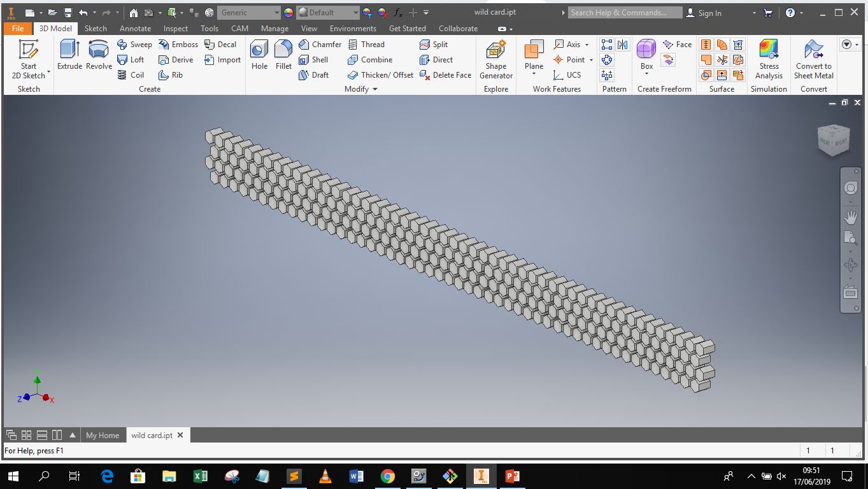Expand the Modify panel dropdown
868x489 pixels.
pyautogui.click(x=375, y=89)
